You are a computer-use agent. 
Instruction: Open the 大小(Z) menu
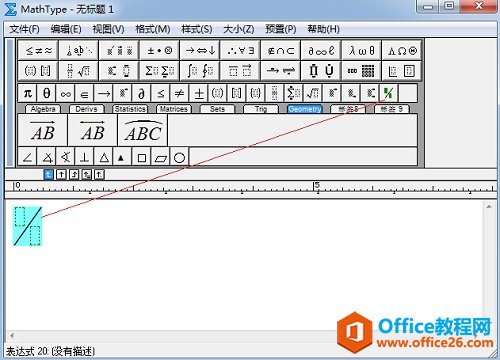coord(238,29)
